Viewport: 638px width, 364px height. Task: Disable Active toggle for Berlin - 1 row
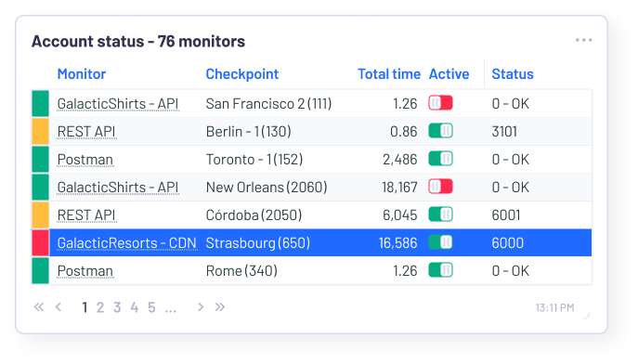click(441, 131)
